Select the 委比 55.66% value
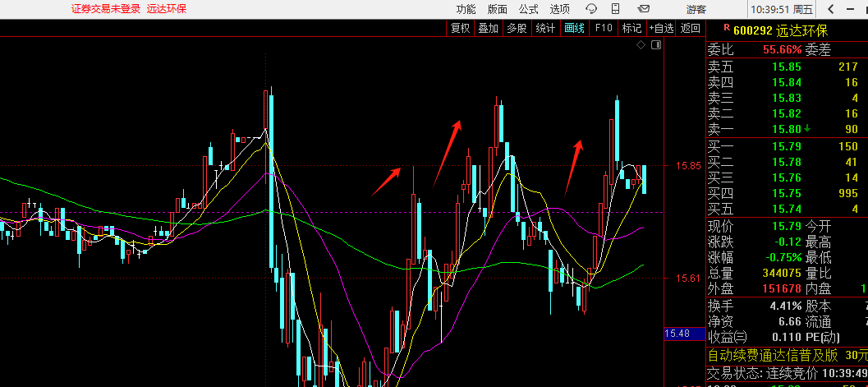The height and width of the screenshot is (387, 868). click(783, 50)
